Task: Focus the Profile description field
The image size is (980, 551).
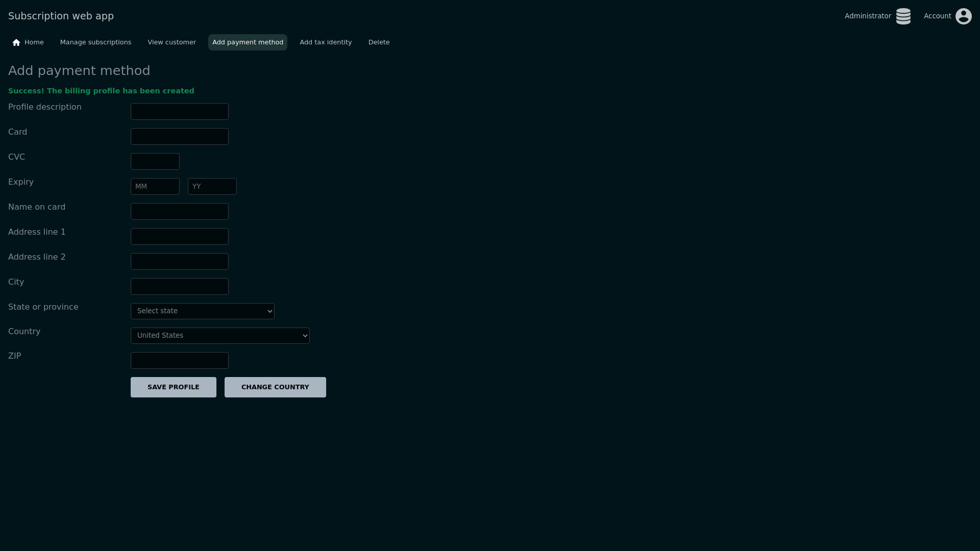Action: pos(179,112)
